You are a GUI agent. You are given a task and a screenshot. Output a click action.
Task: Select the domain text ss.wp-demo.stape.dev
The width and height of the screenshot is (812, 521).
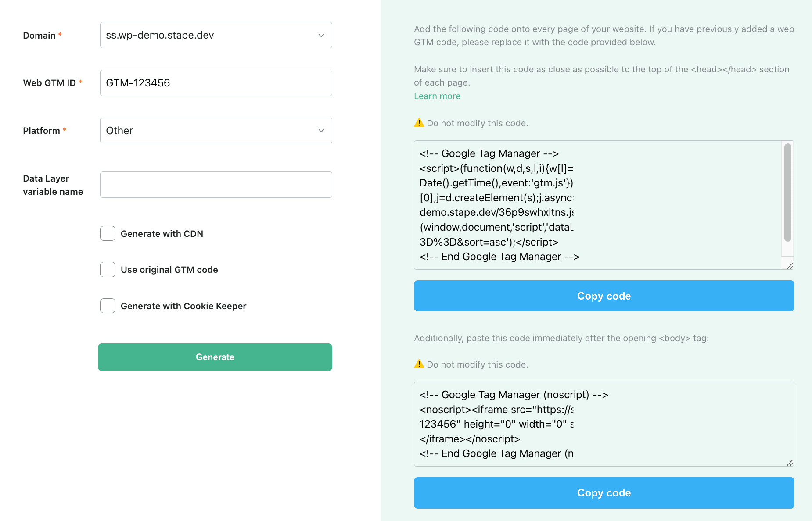(158, 35)
